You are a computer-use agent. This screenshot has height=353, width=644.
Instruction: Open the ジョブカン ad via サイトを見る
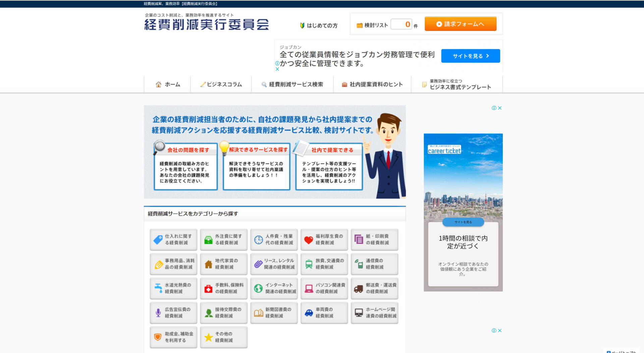coord(470,56)
